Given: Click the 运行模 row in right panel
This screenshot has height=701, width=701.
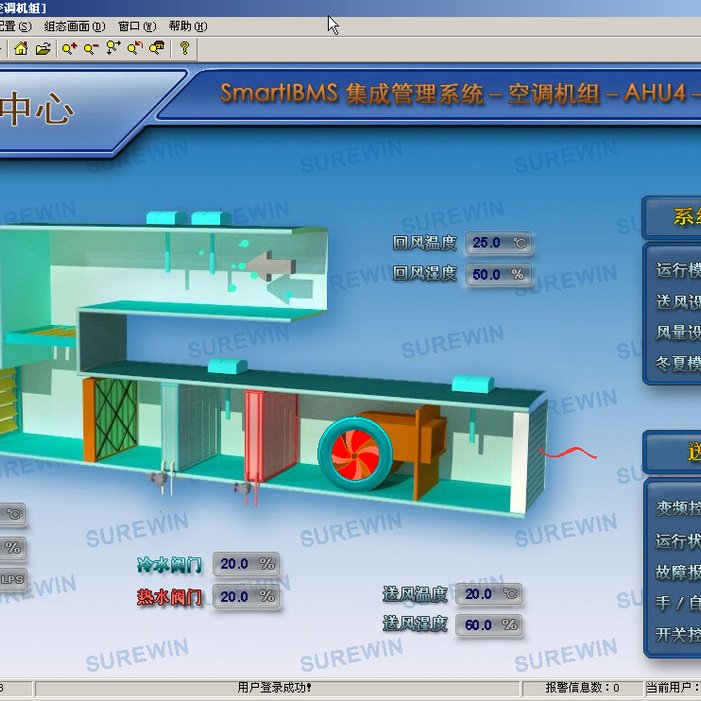Looking at the screenshot, I should pos(678,270).
